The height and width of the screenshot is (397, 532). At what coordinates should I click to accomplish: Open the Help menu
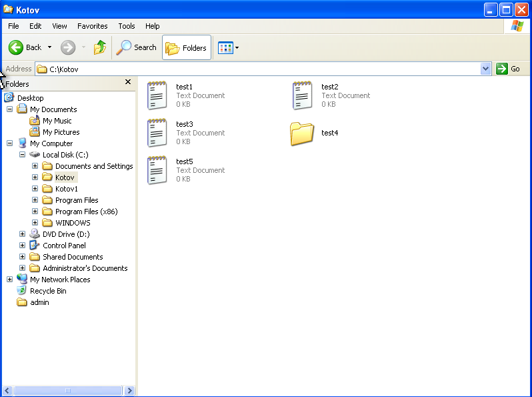153,26
